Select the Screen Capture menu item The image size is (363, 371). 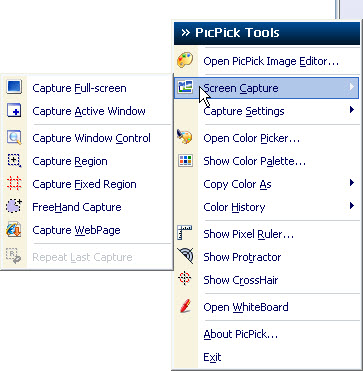pos(266,88)
